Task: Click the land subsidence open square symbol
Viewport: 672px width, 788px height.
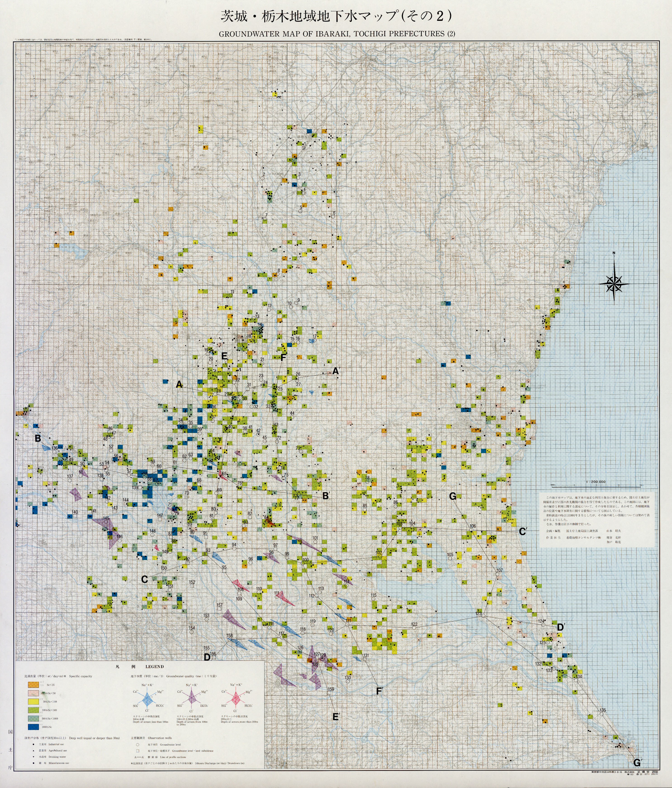Action: pyautogui.click(x=138, y=751)
